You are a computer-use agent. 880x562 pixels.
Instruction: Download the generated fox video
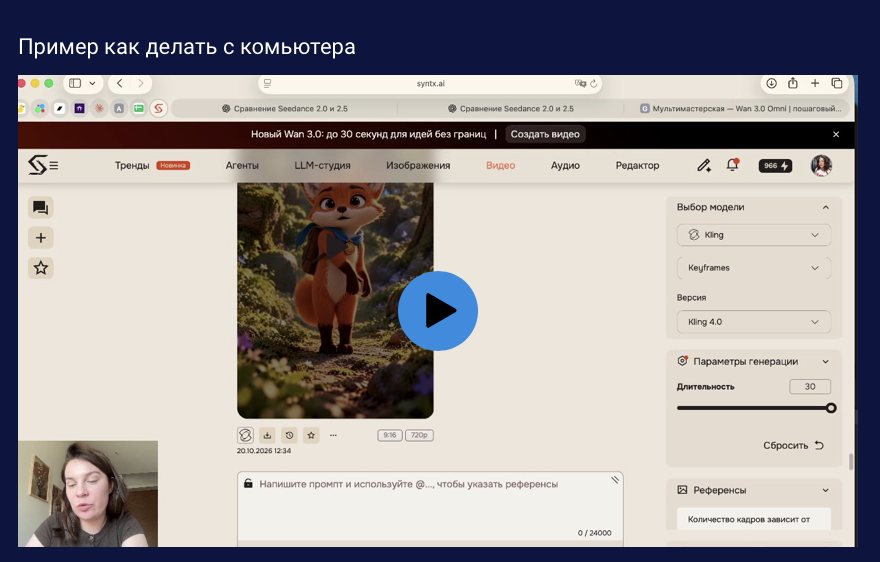[x=268, y=435]
